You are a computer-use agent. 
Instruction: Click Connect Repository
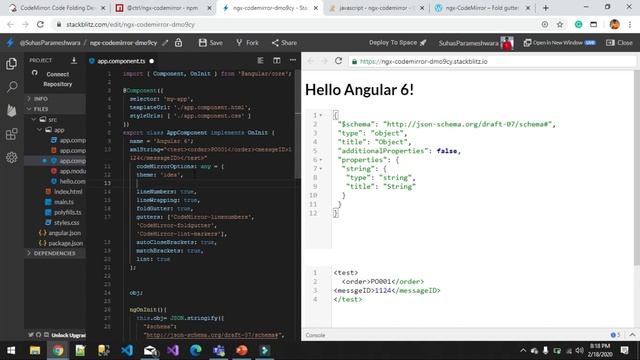coord(58,79)
